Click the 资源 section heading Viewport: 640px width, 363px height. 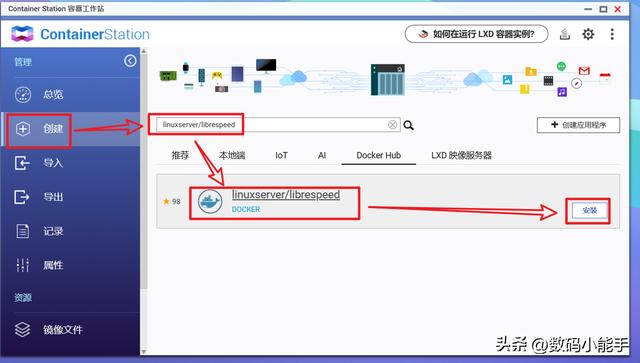tap(23, 298)
